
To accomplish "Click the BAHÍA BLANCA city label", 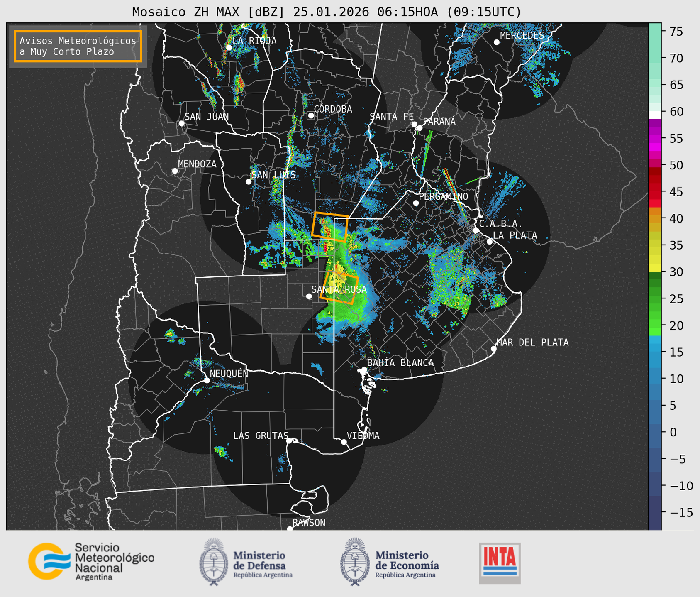I will [400, 362].
